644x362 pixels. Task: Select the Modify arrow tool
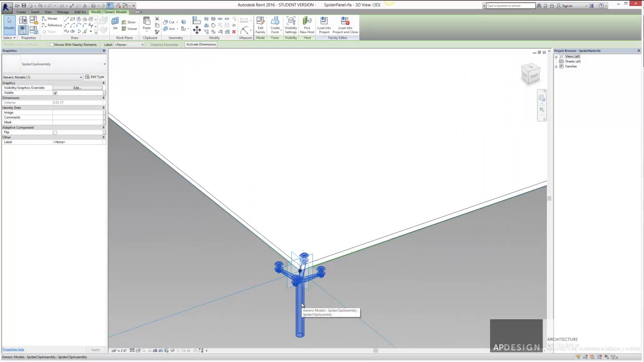click(x=9, y=25)
